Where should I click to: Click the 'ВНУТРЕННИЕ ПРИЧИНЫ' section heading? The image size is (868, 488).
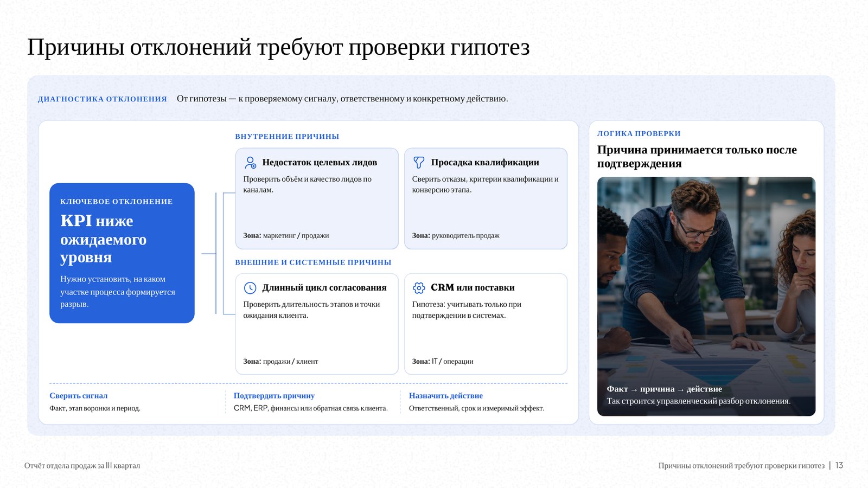tap(287, 136)
